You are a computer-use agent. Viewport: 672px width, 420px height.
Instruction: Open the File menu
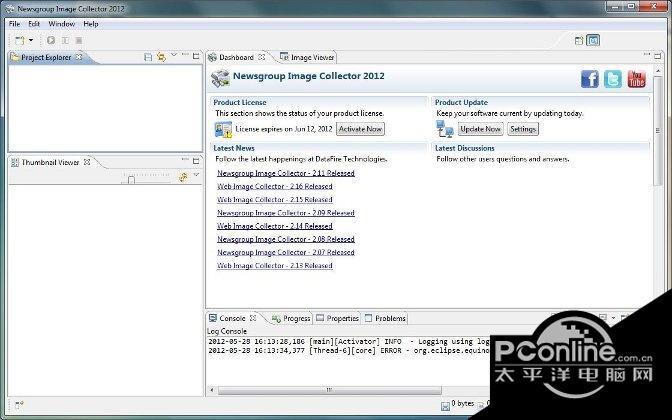click(15, 24)
